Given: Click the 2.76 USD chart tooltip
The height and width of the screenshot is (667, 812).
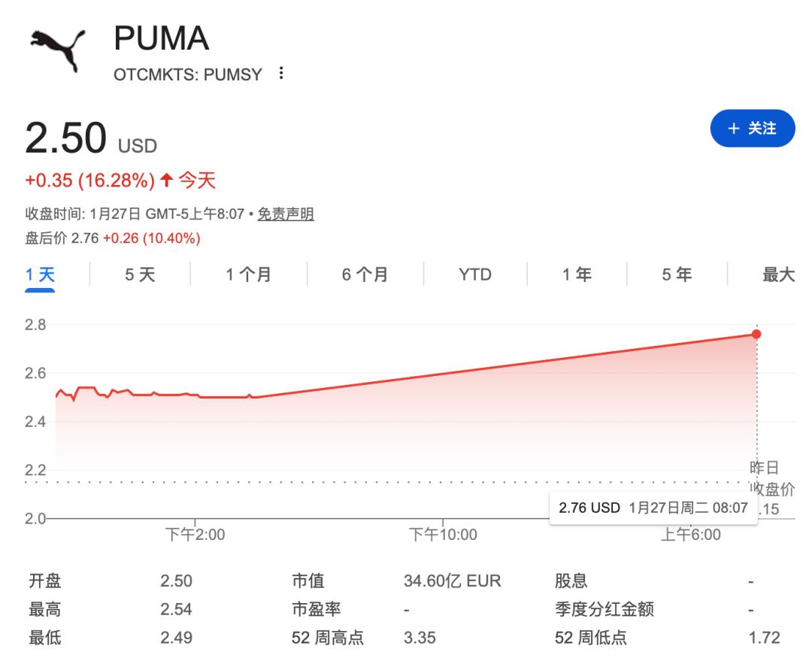Looking at the screenshot, I should (653, 508).
